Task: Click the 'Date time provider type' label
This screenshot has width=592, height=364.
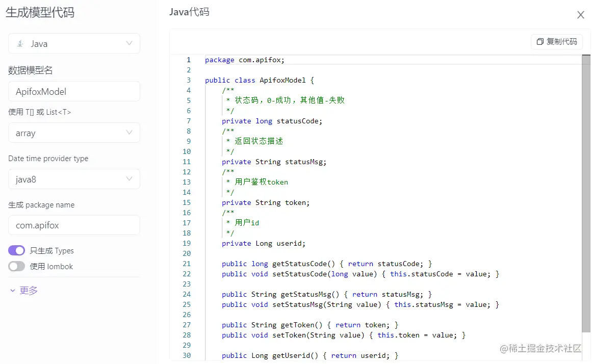Action: 48,158
